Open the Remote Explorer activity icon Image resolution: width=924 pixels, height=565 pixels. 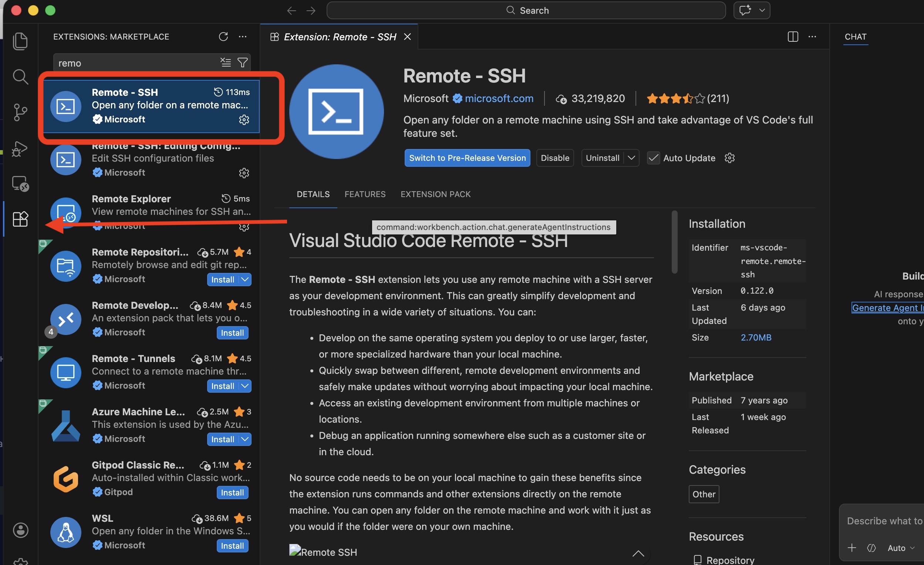20,184
